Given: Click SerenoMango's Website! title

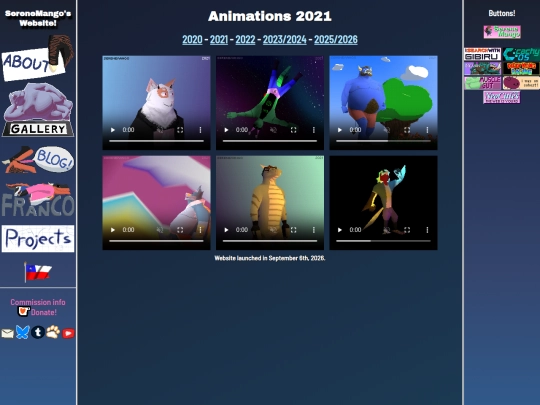Looking at the screenshot, I should (x=38, y=18).
